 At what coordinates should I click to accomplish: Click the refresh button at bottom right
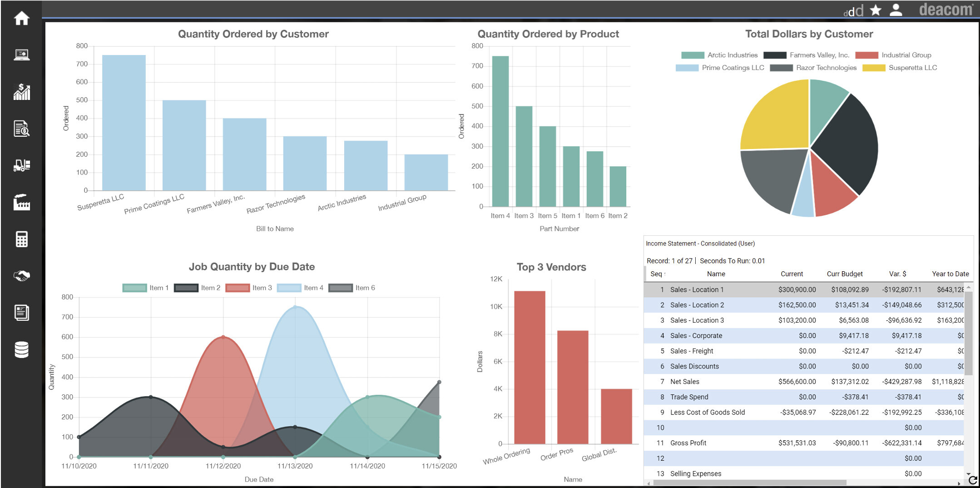point(973,480)
